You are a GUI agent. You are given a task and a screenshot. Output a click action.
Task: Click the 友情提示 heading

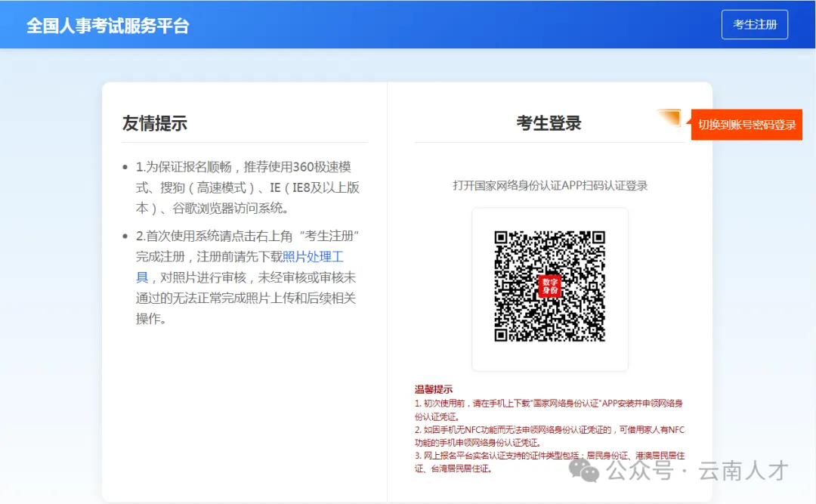click(155, 123)
